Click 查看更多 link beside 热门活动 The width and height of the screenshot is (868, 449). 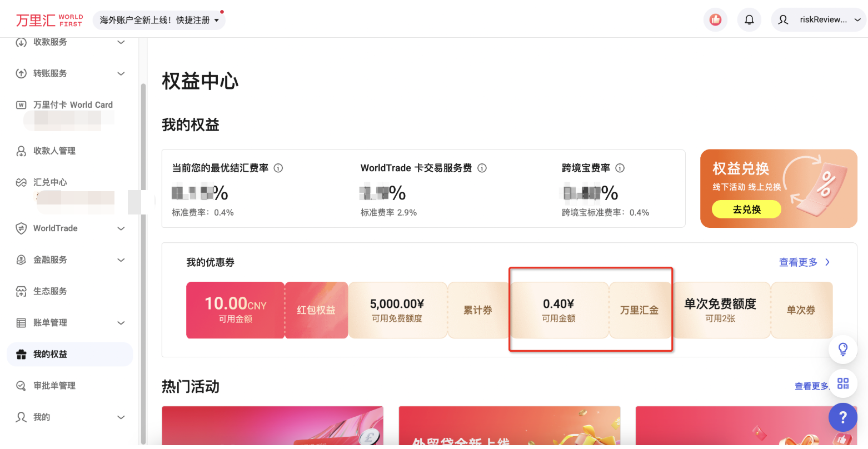tap(811, 386)
